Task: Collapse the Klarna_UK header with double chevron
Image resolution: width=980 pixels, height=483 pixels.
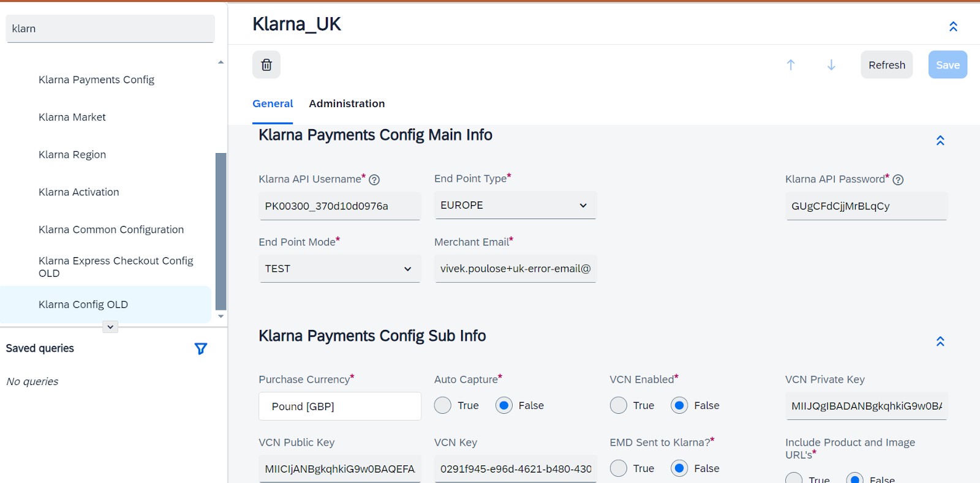Action: coord(953,26)
